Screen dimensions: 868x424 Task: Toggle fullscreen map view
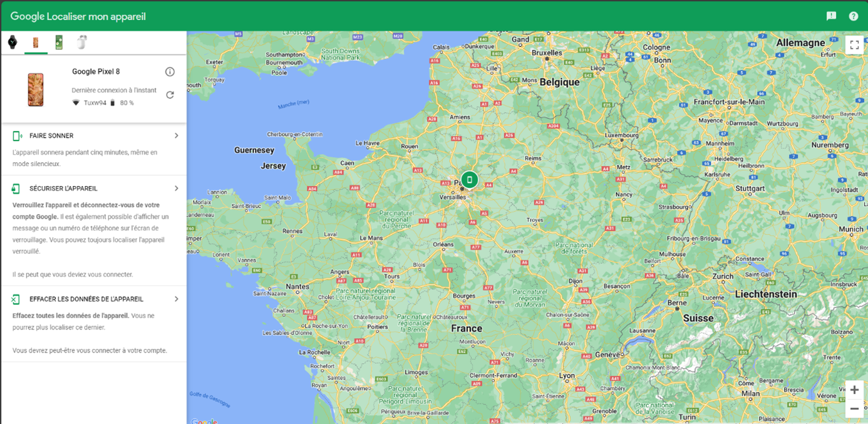[x=854, y=45]
